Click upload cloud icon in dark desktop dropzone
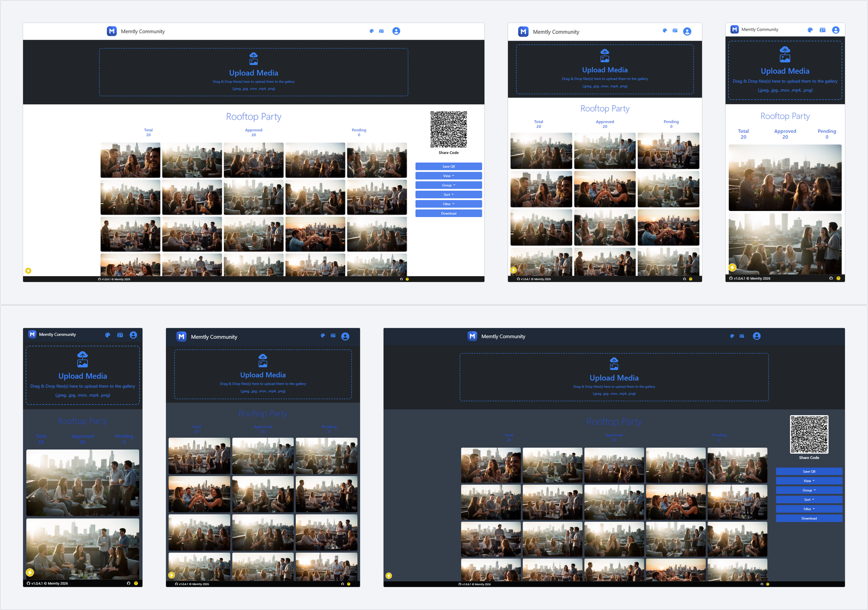This screenshot has width=868, height=610. [x=614, y=364]
